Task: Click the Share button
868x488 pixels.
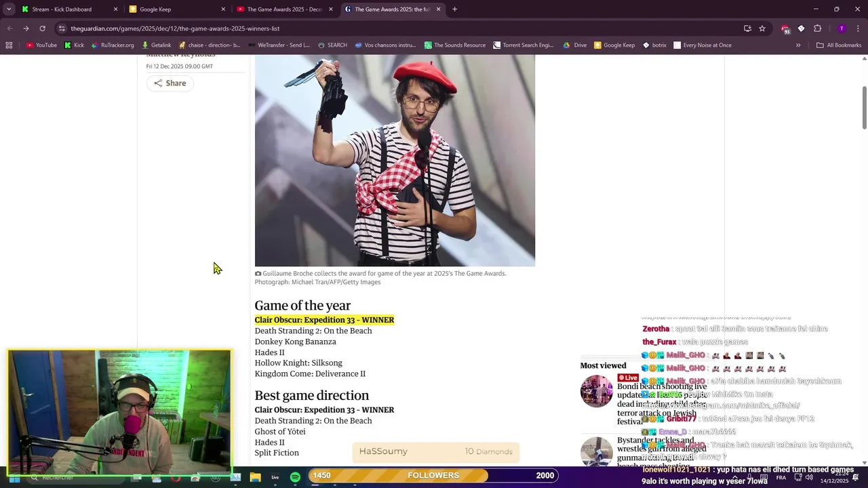Action: [170, 83]
